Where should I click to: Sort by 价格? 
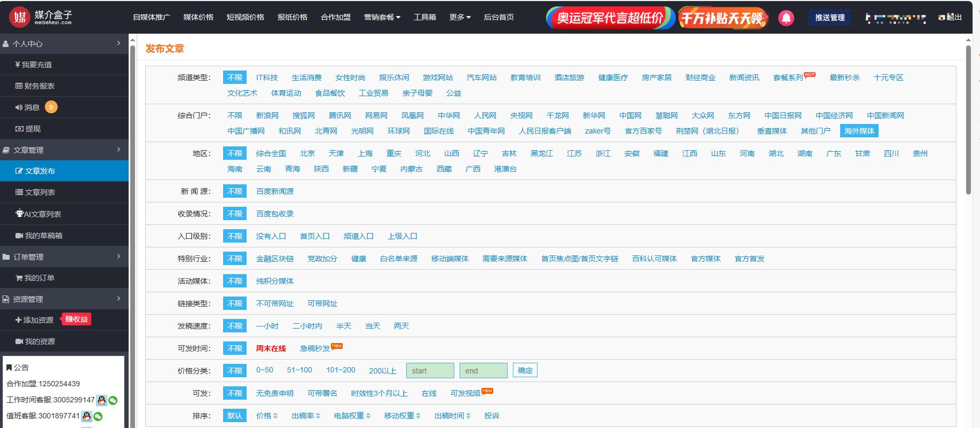point(267,416)
